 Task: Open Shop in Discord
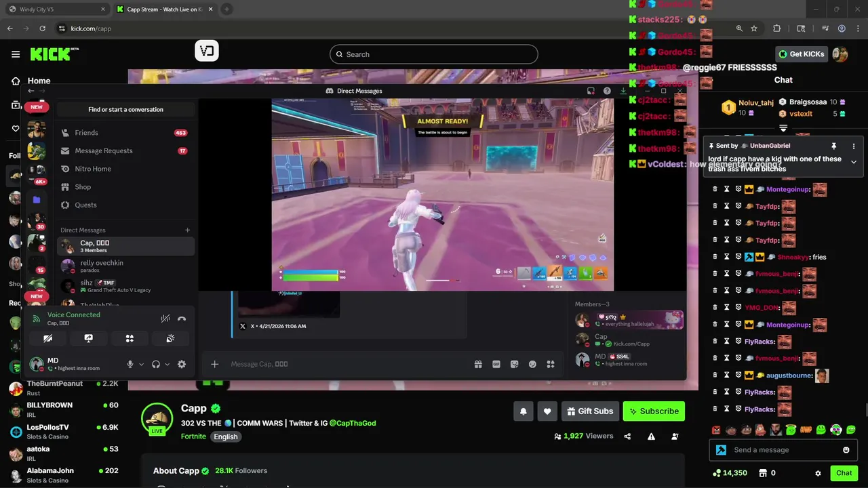(125, 187)
